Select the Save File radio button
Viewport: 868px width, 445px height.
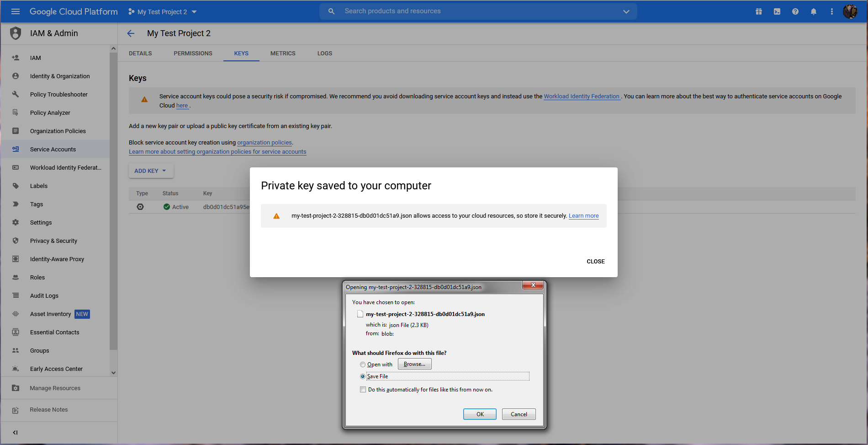(x=363, y=376)
